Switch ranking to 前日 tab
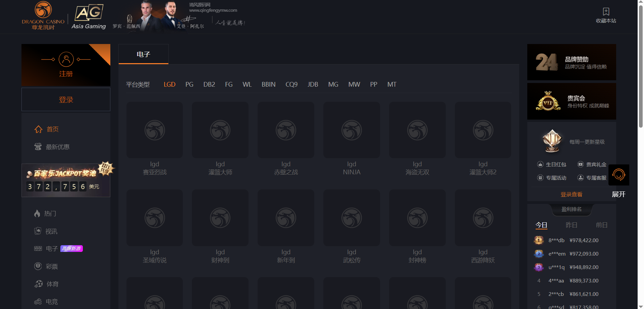This screenshot has height=309, width=644. tap(601, 225)
